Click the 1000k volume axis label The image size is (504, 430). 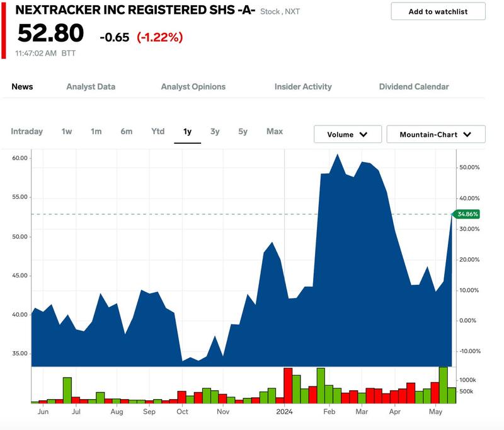(x=467, y=380)
